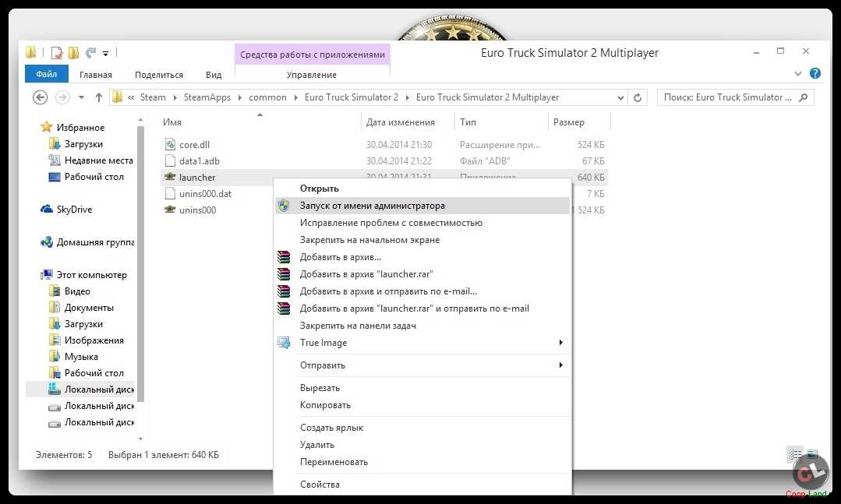Screen dimensions: 841x504
Task: Open the Документы folder icon in the sidebar
Action: [55, 307]
